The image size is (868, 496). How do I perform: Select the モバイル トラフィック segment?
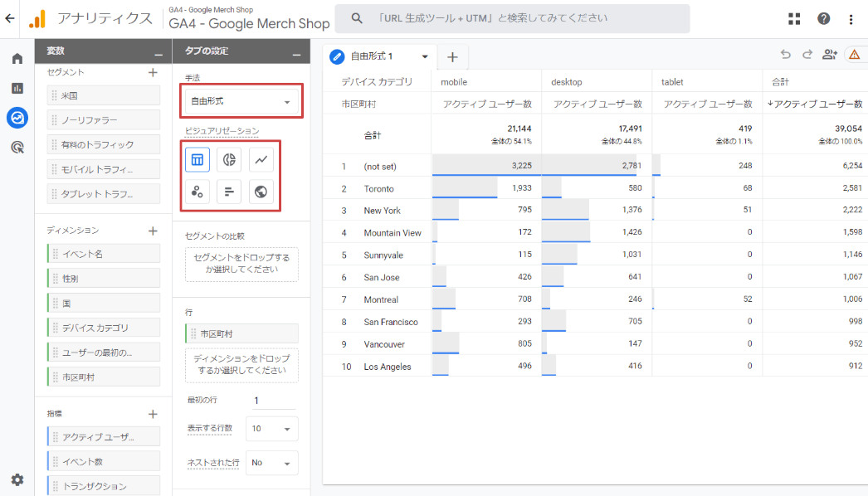pos(104,169)
